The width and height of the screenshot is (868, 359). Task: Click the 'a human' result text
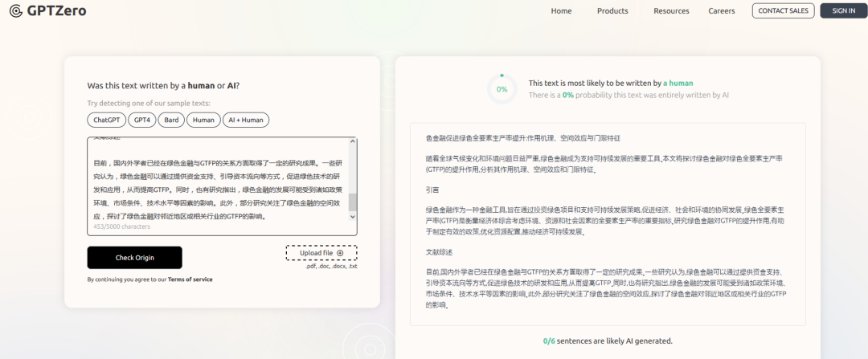point(678,83)
